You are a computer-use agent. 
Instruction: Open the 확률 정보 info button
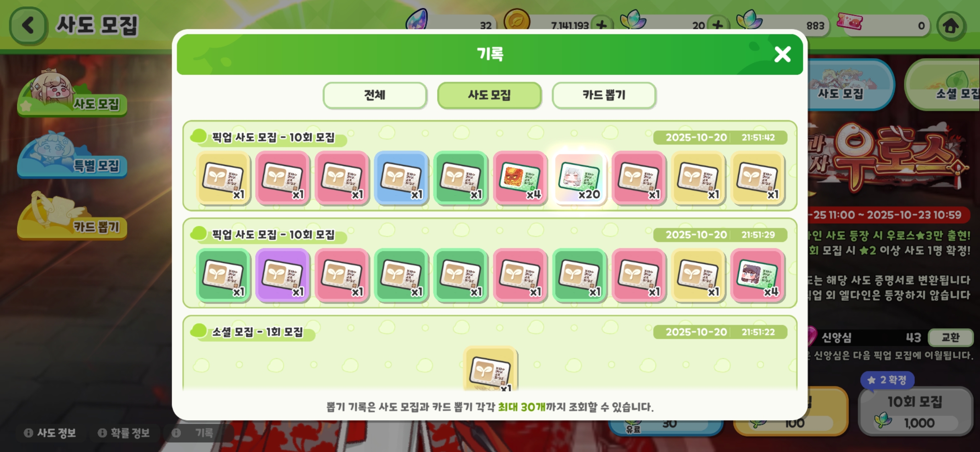click(124, 433)
